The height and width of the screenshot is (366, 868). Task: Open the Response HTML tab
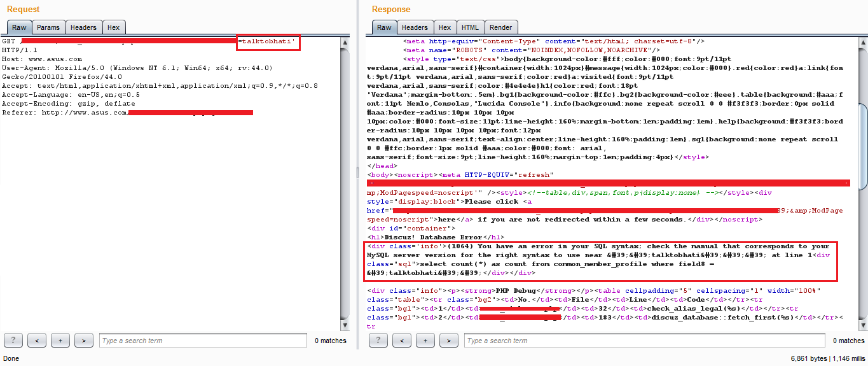coord(470,27)
